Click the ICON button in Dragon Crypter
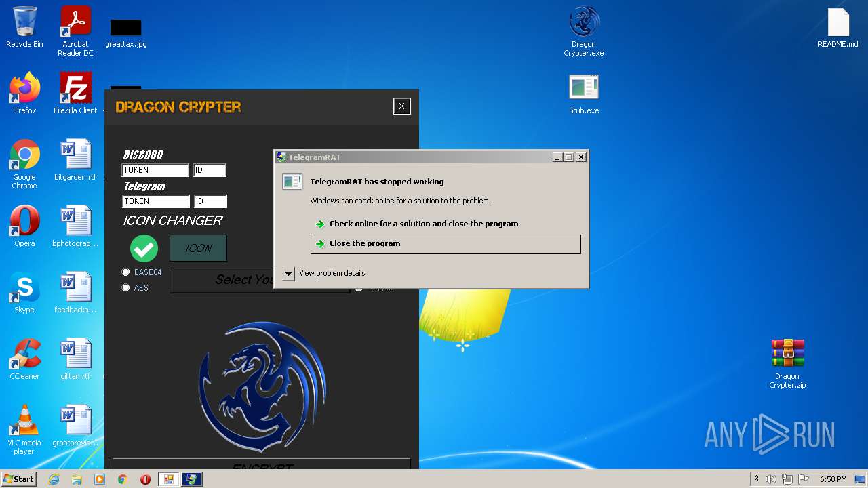This screenshot has width=868, height=488. pos(198,248)
